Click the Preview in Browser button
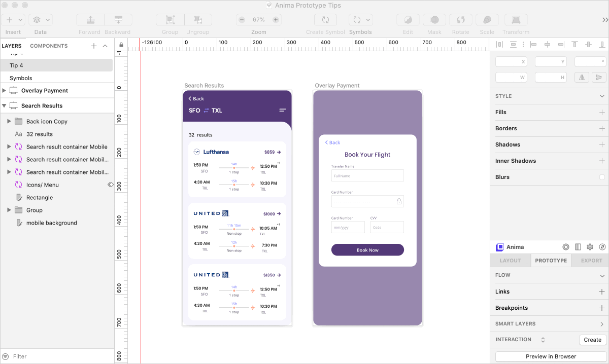 551,356
